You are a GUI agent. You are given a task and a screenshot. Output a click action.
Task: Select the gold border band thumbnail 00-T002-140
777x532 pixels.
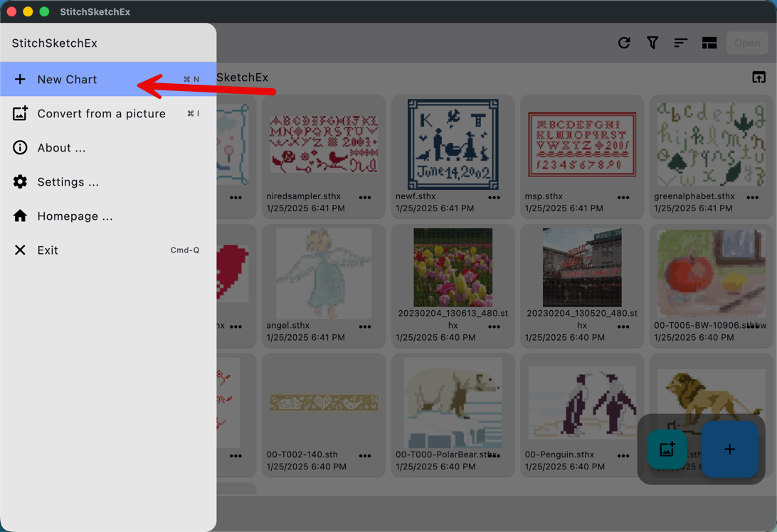coord(324,403)
